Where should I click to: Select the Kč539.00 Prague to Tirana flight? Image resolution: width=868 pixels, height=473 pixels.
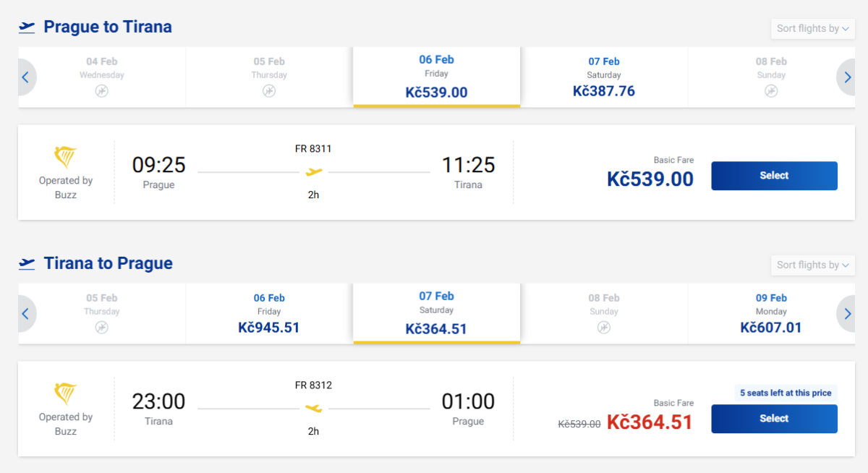point(774,176)
